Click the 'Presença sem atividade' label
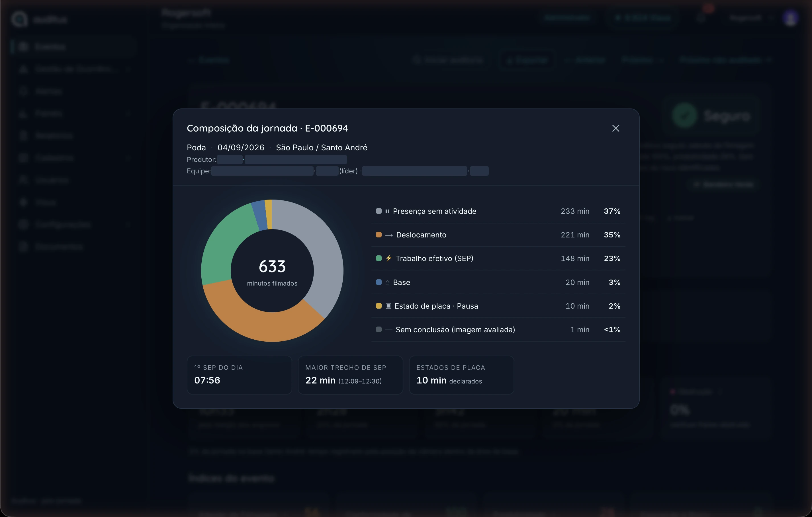The image size is (812, 517). coord(434,211)
